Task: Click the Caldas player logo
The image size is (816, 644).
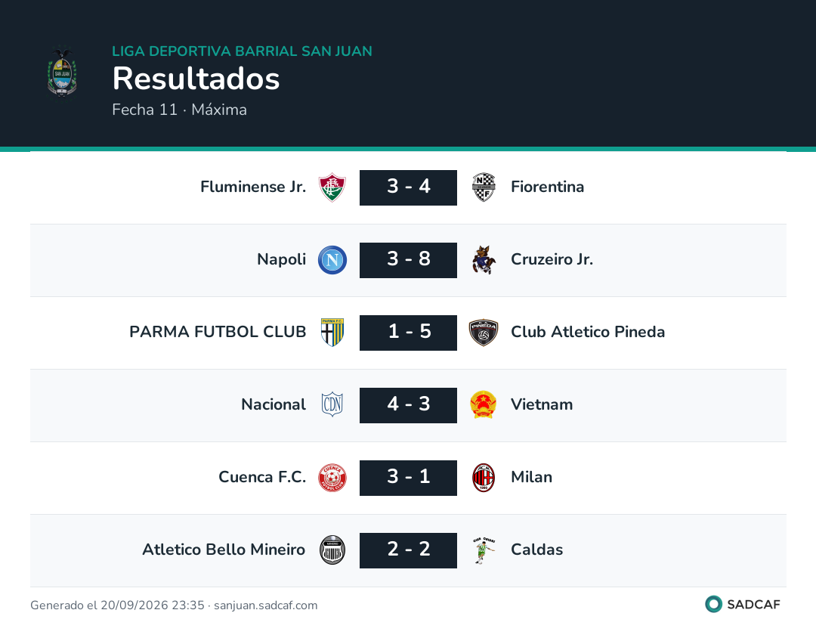Action: click(484, 550)
